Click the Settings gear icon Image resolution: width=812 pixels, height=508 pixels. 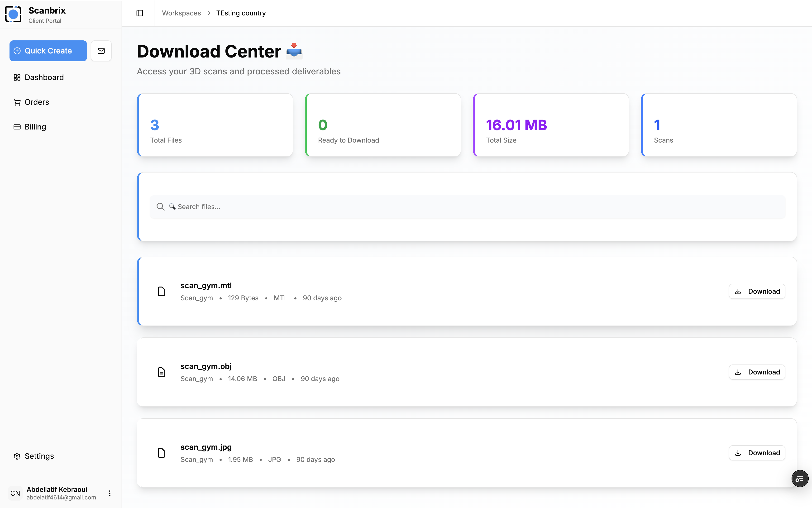17,456
